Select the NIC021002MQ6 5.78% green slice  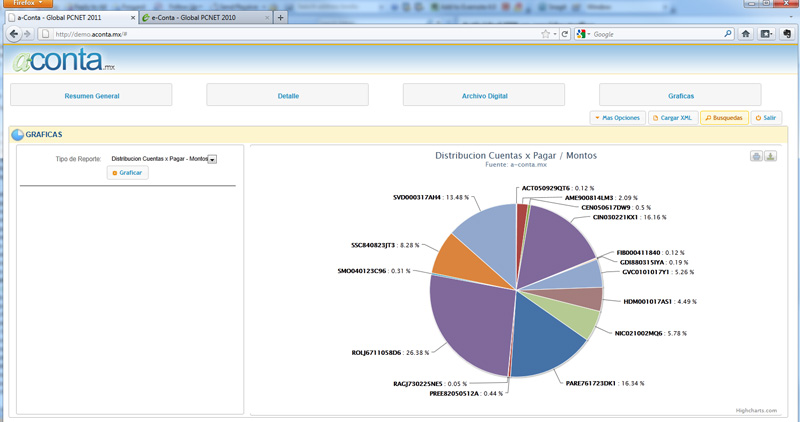571,314
